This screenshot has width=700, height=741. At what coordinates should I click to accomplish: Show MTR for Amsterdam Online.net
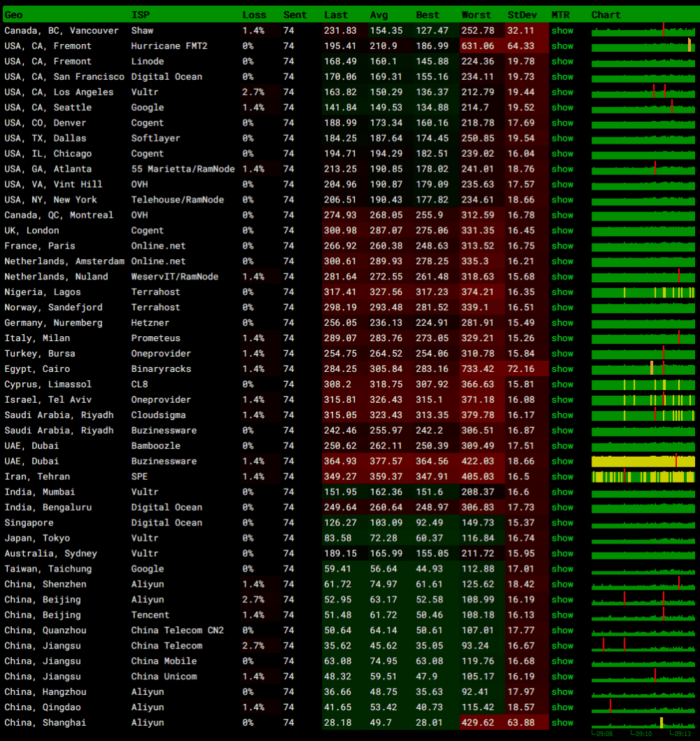pyautogui.click(x=562, y=261)
